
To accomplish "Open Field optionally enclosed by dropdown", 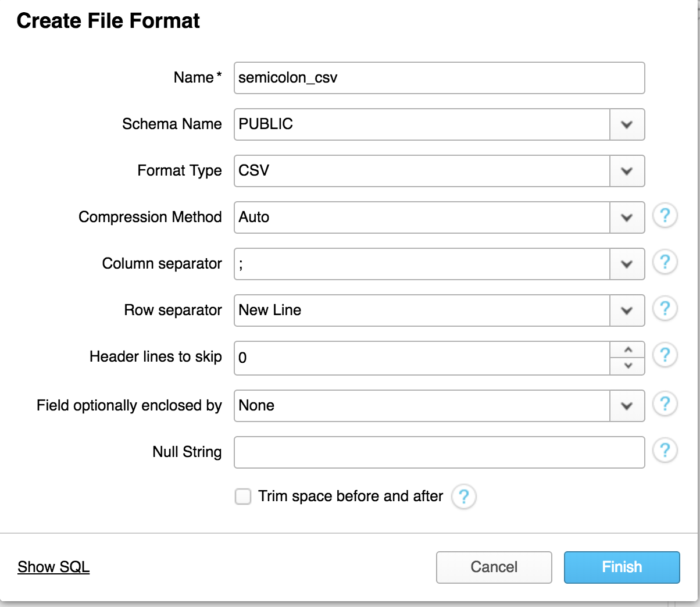I will click(x=627, y=406).
